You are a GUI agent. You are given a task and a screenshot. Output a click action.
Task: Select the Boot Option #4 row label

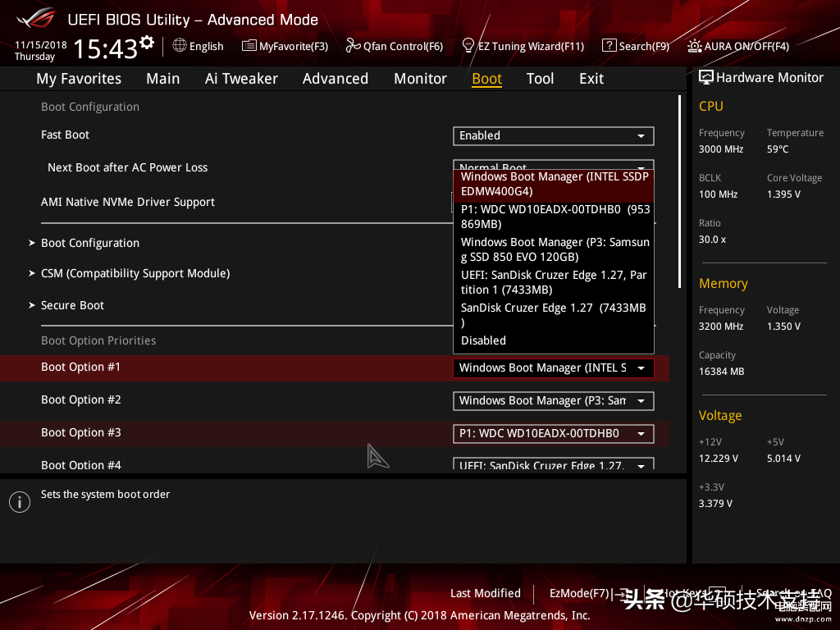pyautogui.click(x=81, y=464)
